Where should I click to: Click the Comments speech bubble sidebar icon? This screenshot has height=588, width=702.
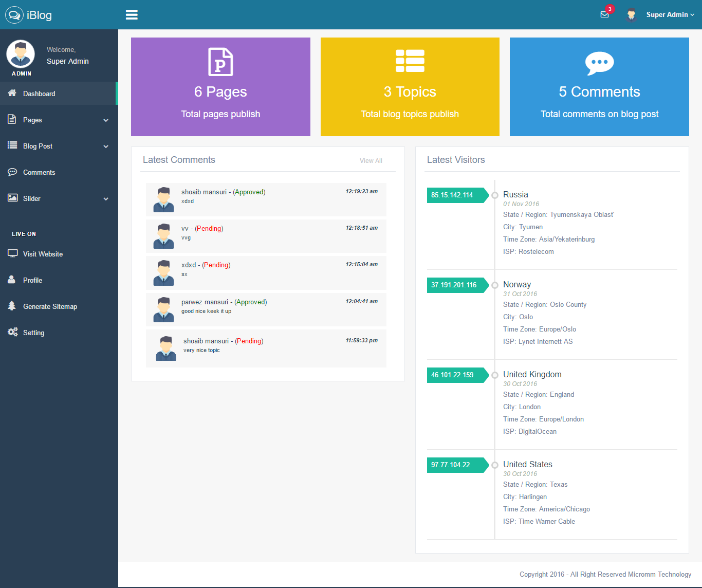pyautogui.click(x=12, y=172)
